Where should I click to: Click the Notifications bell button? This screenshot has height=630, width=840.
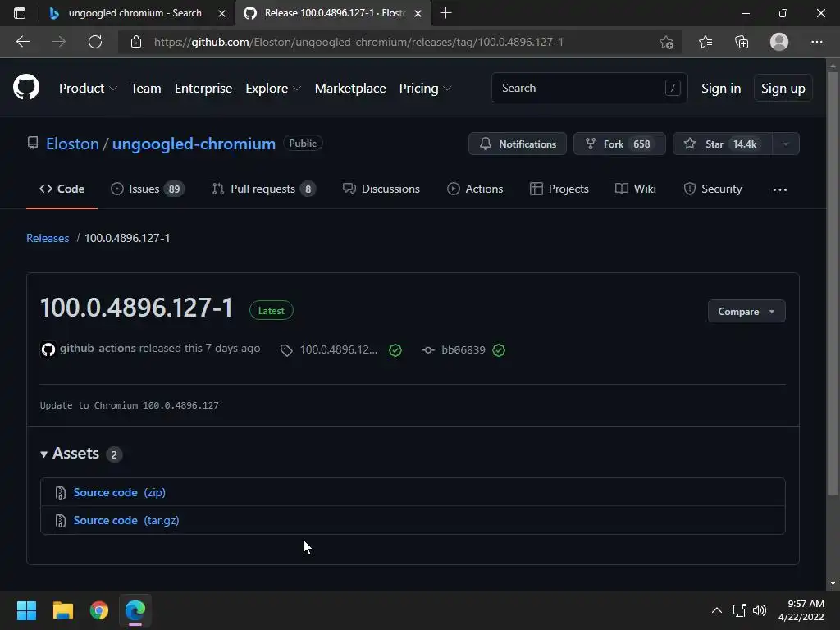pos(518,144)
